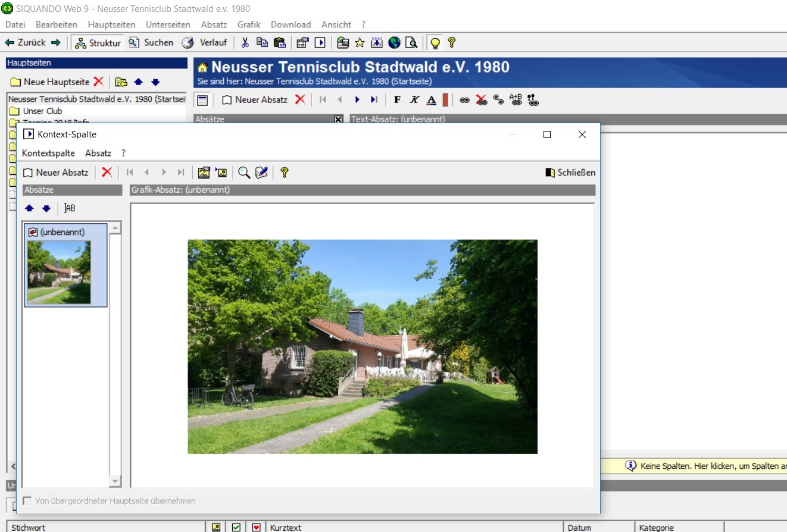The width and height of the screenshot is (787, 532).
Task: Toggle the Struktur view button
Action: [98, 43]
